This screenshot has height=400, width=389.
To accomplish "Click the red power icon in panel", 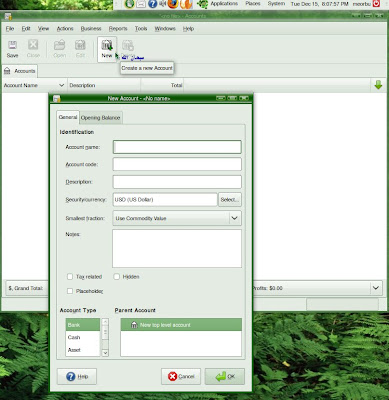I will tap(376, 4).
